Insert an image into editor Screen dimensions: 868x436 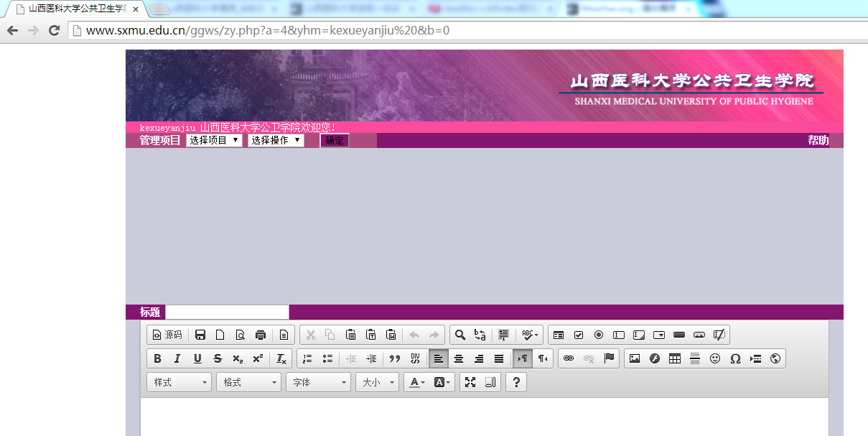pyautogui.click(x=634, y=358)
